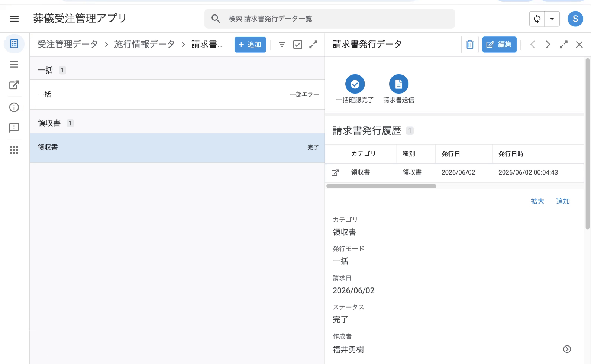Open the feedback comment sidebar icon
591x364 pixels.
[x=14, y=128]
